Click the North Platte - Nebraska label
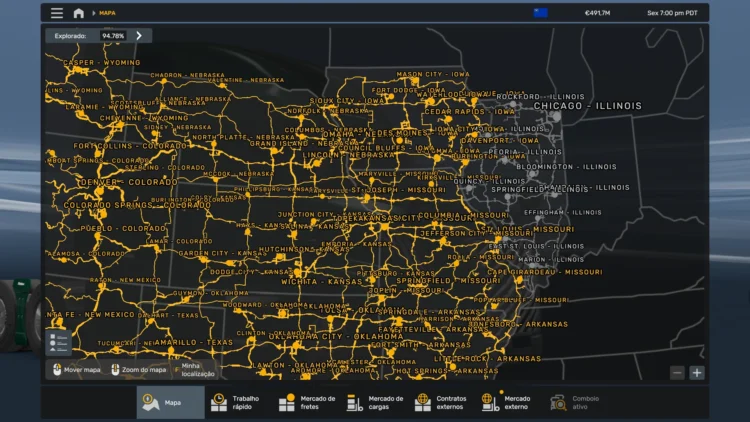Viewport: 750px width, 422px height. (243, 137)
